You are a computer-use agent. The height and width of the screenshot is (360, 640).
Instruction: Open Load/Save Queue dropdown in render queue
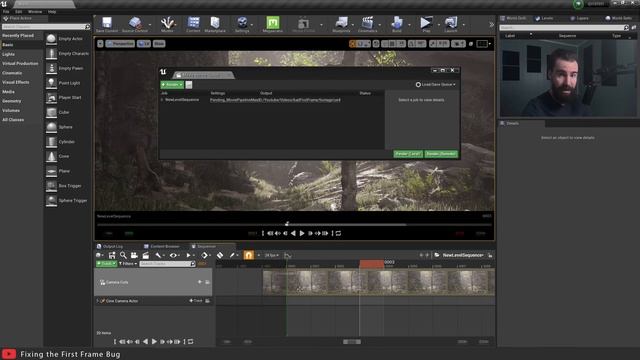436,84
